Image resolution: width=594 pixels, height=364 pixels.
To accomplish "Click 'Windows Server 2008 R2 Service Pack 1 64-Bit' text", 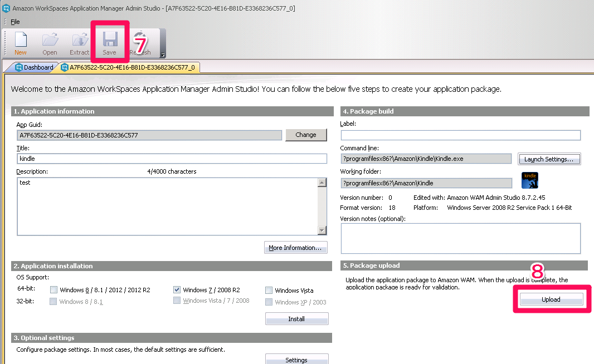I will point(509,208).
